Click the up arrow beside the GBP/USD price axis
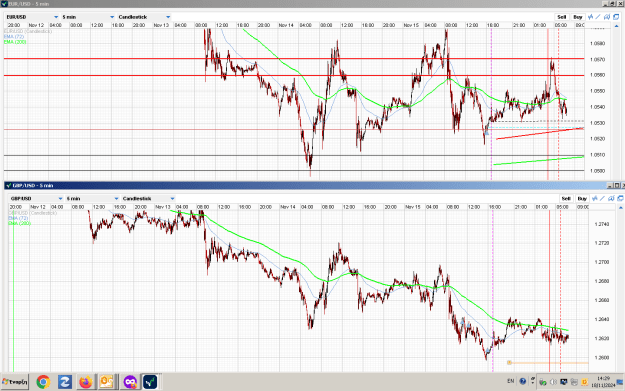 click(x=620, y=207)
